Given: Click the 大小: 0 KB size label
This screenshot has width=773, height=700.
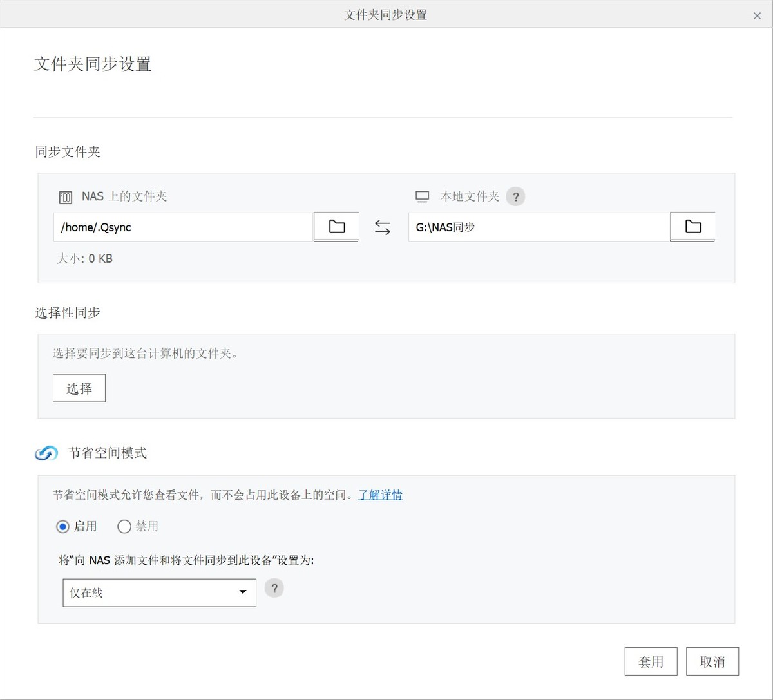Looking at the screenshot, I should [85, 259].
